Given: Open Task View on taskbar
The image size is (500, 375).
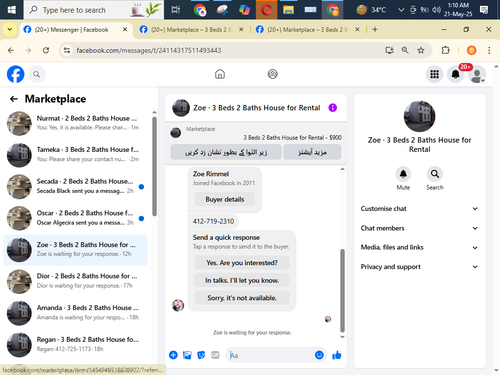Looking at the screenshot, I should tap(176, 10).
